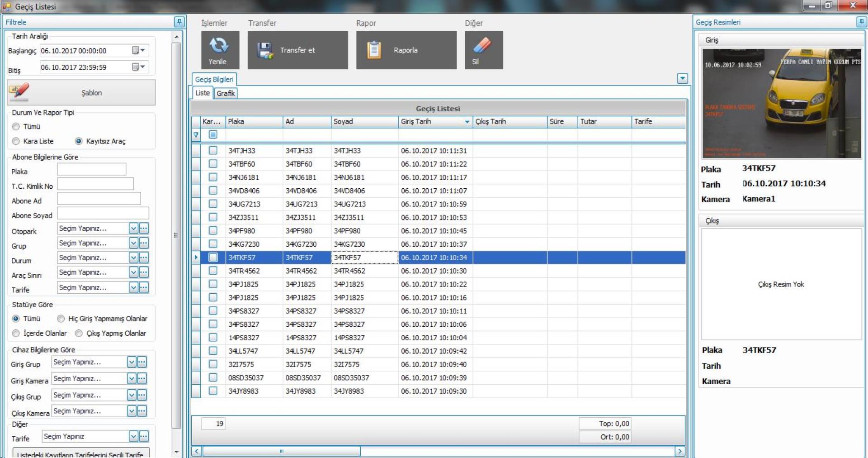The height and width of the screenshot is (458, 868).
Task: Switch to the Grafik tab
Action: coord(225,93)
